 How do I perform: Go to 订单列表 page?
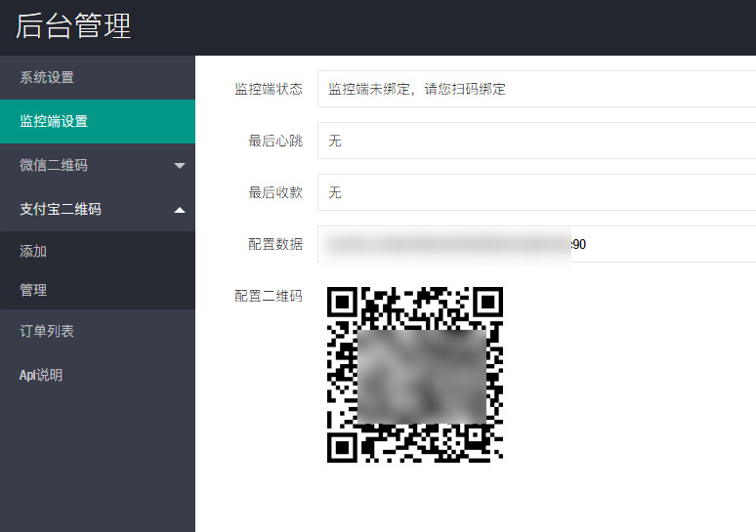[x=98, y=331]
